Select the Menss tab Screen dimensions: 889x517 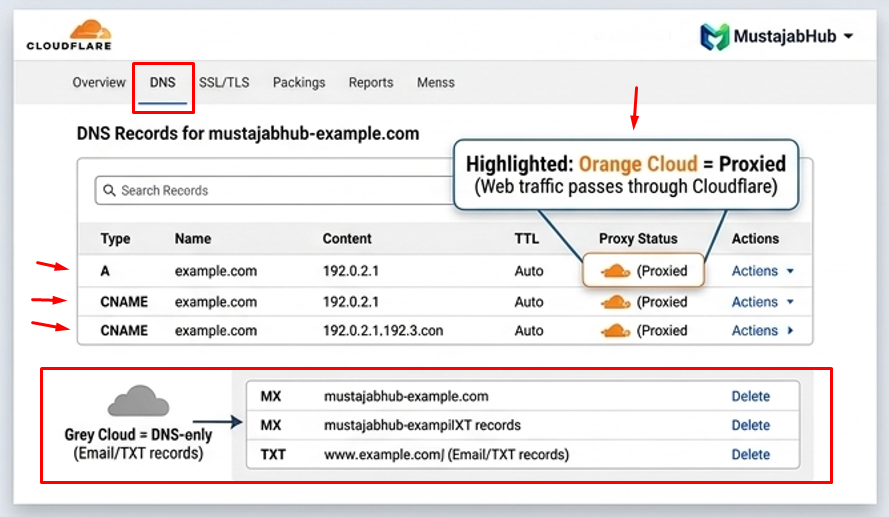click(435, 83)
